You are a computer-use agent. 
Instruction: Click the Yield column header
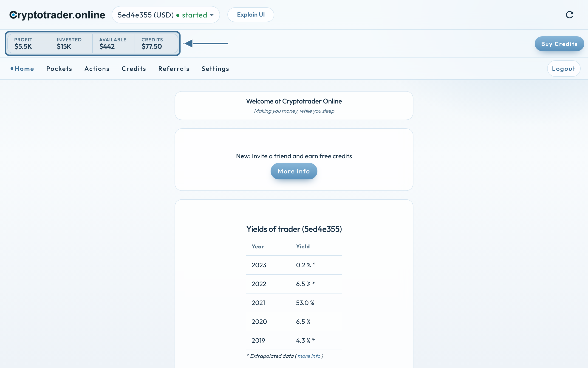pyautogui.click(x=303, y=246)
